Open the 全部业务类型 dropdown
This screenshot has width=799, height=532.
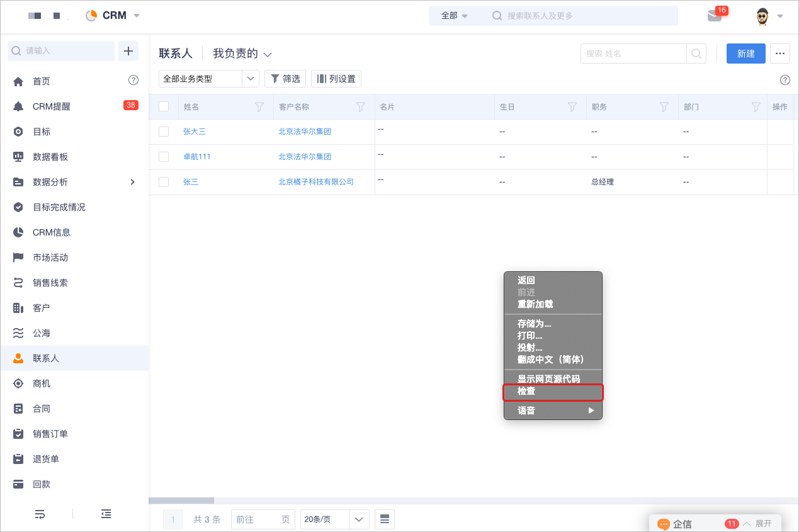pyautogui.click(x=209, y=79)
